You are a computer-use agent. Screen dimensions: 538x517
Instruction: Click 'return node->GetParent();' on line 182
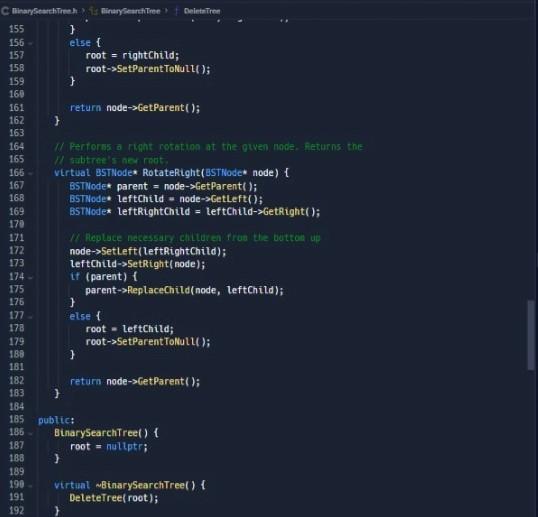[x=135, y=381]
